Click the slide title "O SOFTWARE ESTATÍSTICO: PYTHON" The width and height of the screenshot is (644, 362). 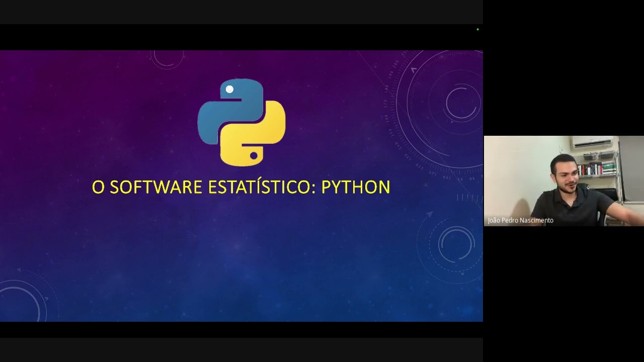[241, 187]
